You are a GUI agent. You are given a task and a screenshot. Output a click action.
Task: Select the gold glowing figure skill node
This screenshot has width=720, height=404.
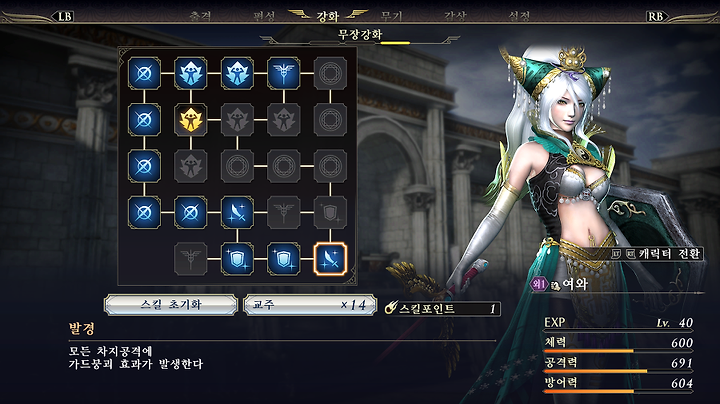(191, 120)
